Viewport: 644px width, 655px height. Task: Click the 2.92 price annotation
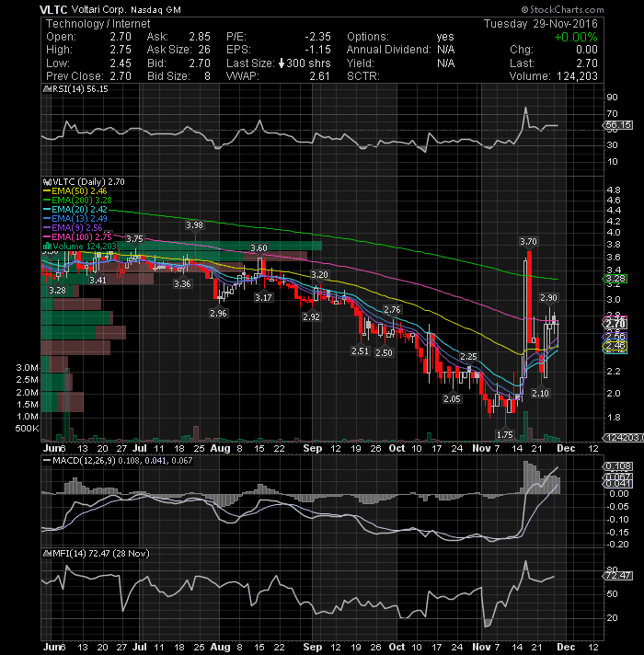coord(312,317)
